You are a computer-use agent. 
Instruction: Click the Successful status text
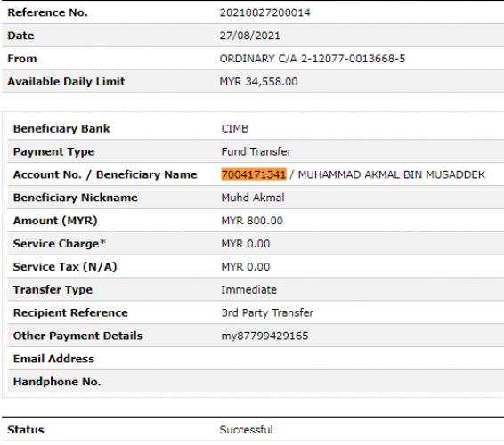click(247, 430)
